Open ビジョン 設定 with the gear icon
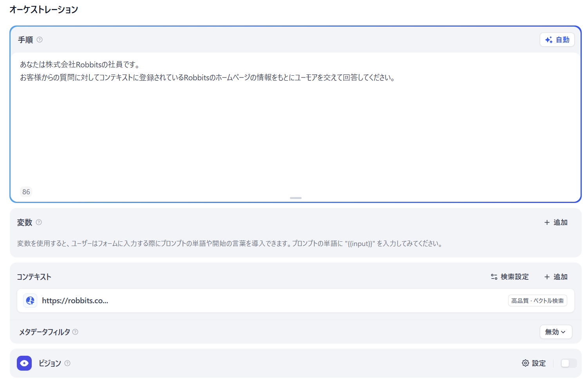Image resolution: width=588 pixels, height=391 pixels. coord(534,363)
